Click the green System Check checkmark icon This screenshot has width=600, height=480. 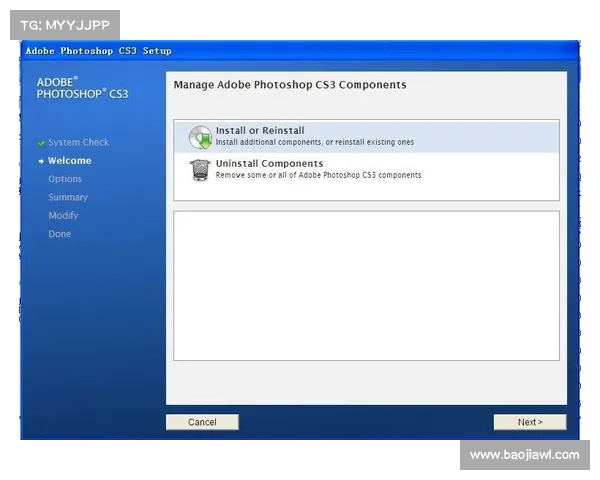pyautogui.click(x=41, y=143)
